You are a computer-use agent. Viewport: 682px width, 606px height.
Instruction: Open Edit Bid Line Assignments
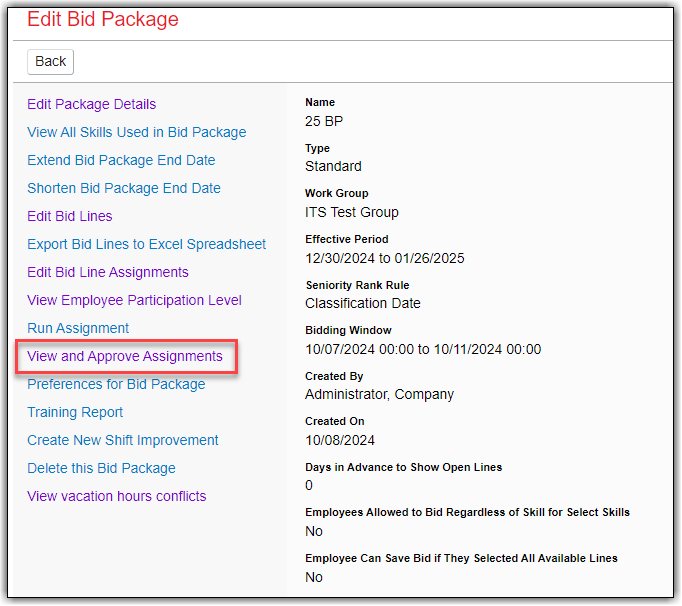pos(108,272)
